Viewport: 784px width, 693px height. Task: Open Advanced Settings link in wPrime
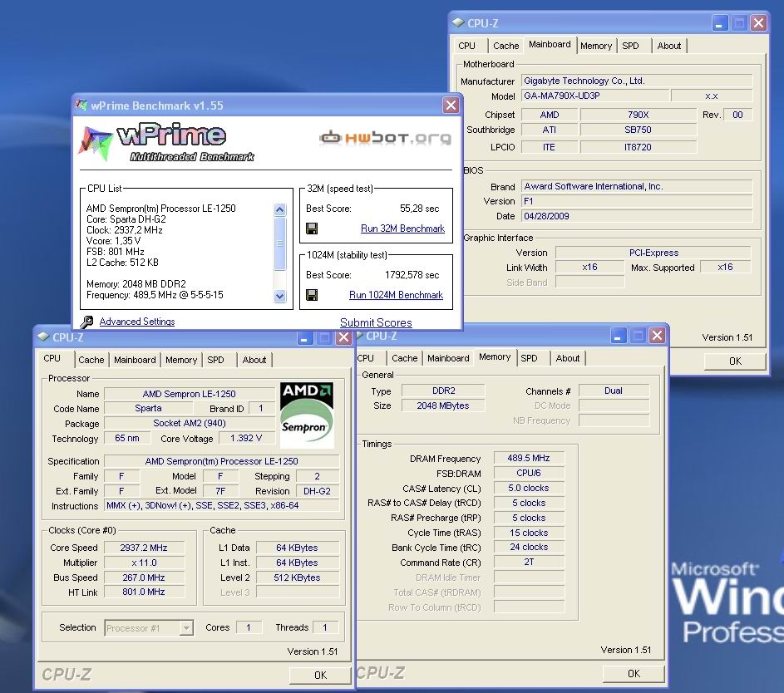pos(137,322)
